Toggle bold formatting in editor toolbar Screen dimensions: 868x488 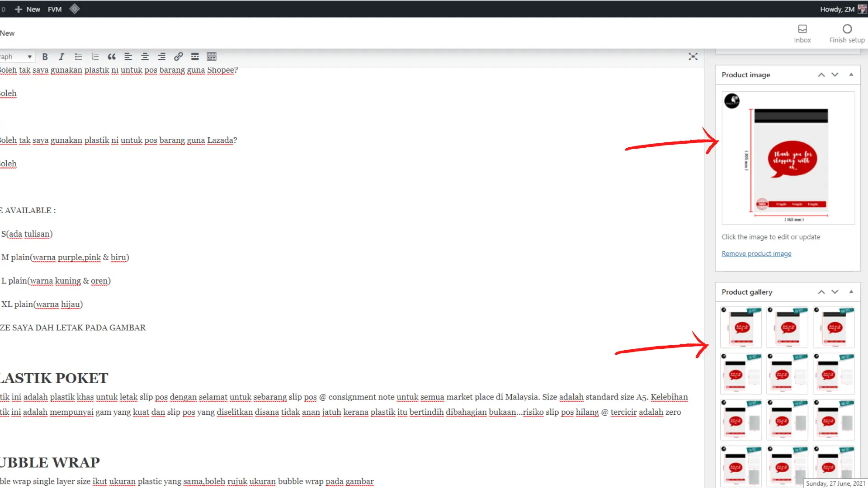coord(45,56)
